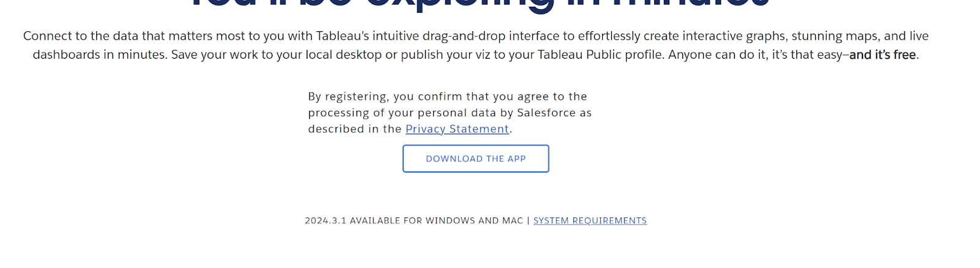Click the Download the App button
This screenshot has height=268, width=980.
[475, 159]
